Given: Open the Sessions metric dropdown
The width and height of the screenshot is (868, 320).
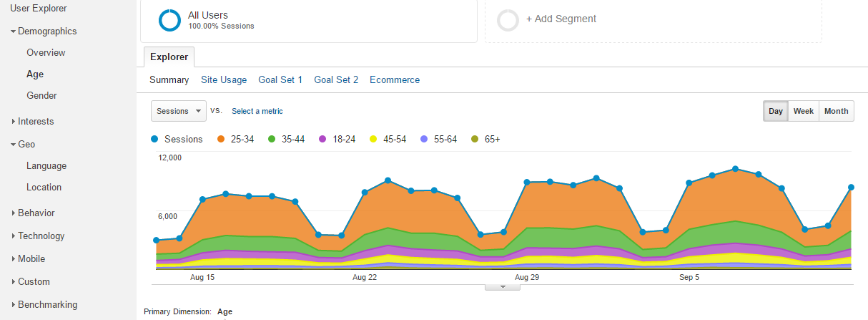Looking at the screenshot, I should [178, 111].
